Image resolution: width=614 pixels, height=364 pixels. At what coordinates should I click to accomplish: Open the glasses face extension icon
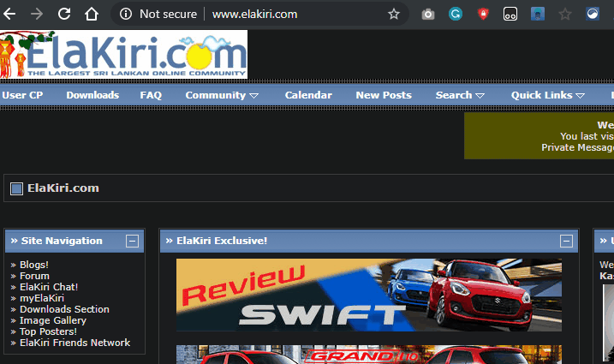point(510,14)
